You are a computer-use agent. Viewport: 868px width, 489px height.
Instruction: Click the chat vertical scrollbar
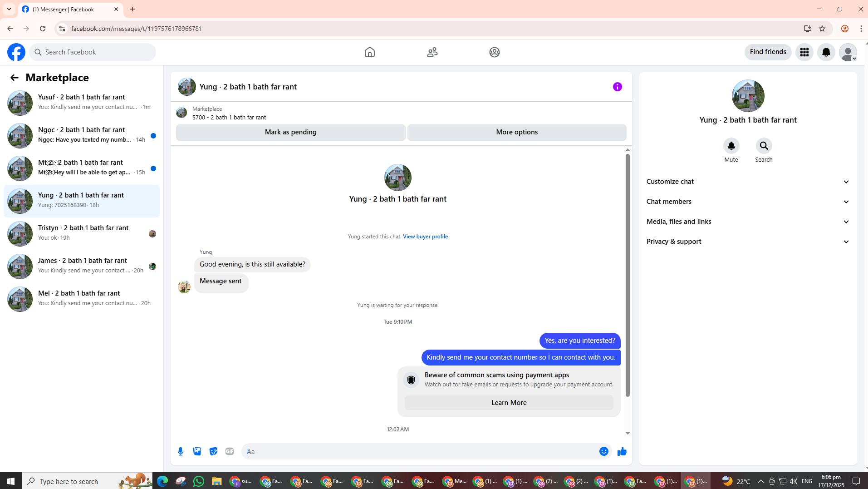click(x=628, y=275)
